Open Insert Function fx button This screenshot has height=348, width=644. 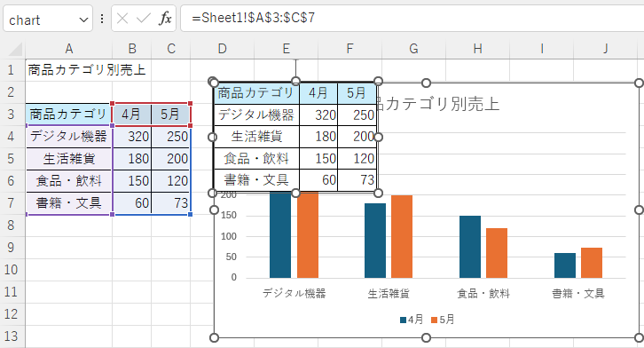[x=165, y=19]
